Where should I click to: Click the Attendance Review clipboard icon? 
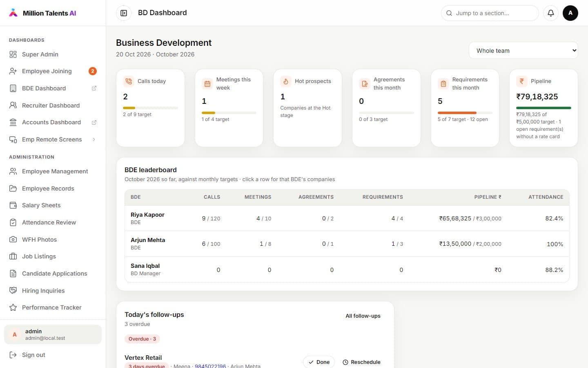click(13, 222)
